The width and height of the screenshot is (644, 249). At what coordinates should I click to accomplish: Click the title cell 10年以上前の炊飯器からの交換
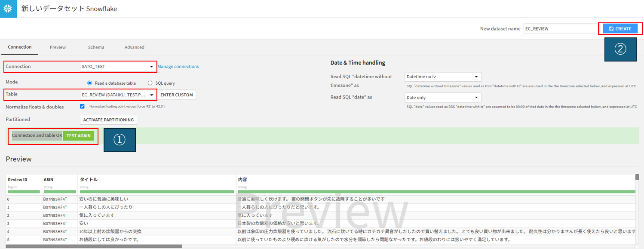click(156, 231)
